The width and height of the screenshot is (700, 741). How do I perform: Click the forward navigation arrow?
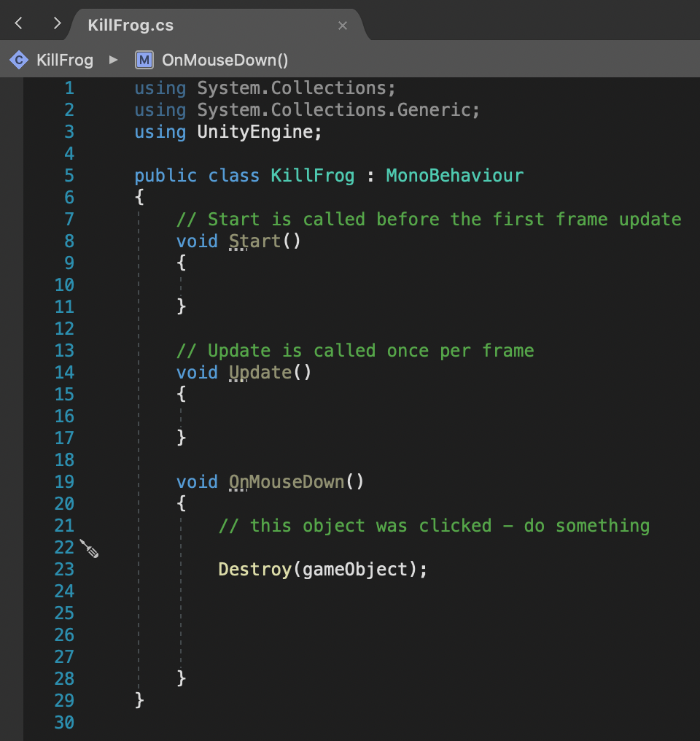(x=57, y=23)
